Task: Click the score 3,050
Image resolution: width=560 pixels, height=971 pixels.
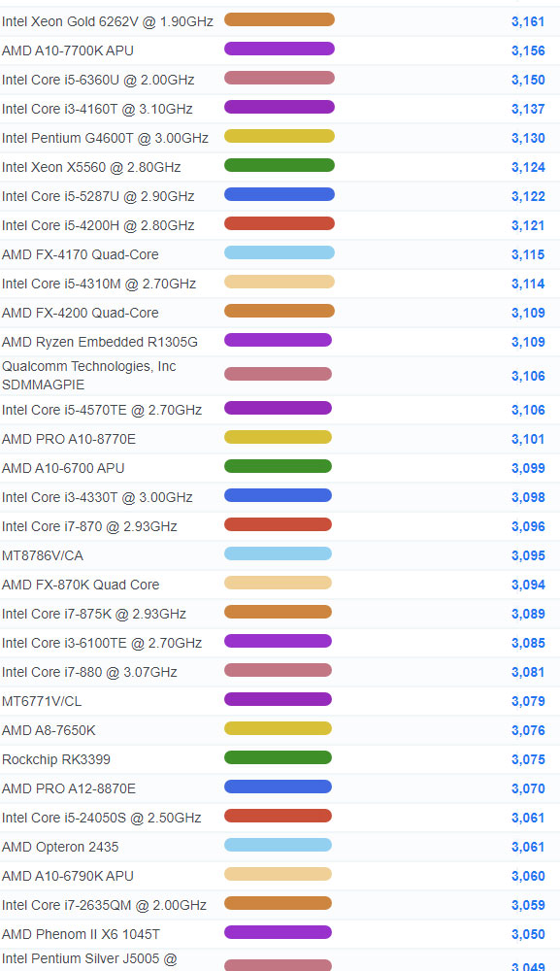Action: 528,934
